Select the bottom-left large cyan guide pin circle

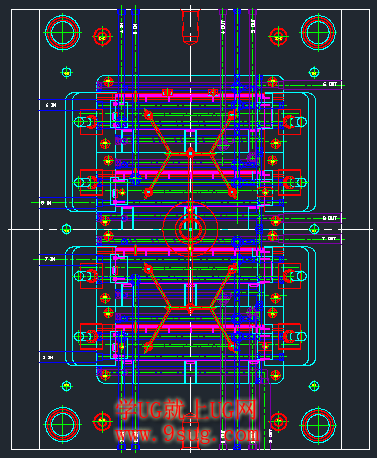63,424
